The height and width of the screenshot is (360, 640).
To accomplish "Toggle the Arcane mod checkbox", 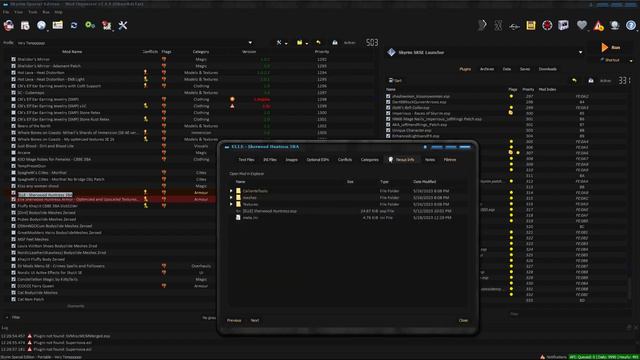I will tap(13, 153).
